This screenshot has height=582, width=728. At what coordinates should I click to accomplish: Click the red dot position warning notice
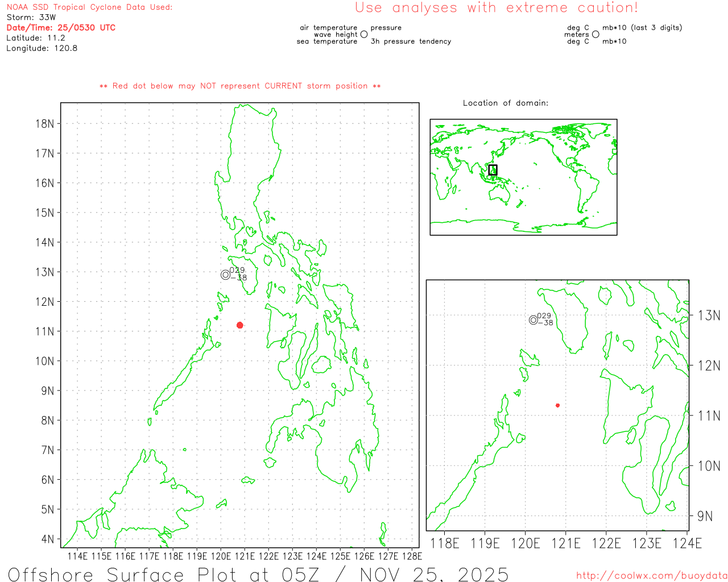tap(240, 86)
